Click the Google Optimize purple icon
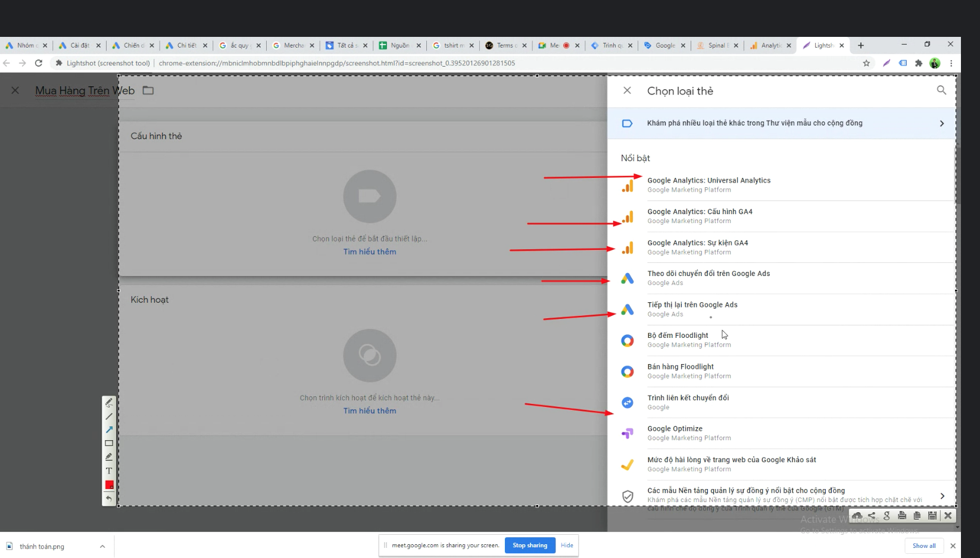The image size is (980, 558). click(628, 434)
